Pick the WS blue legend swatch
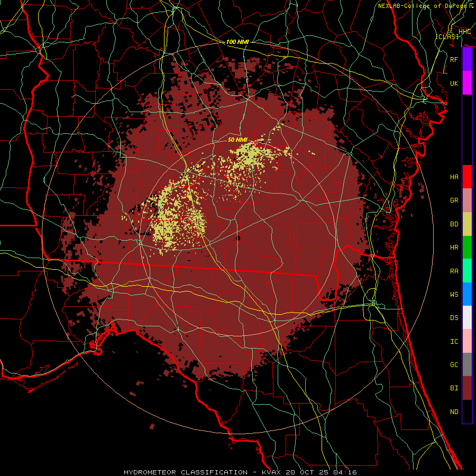The height and width of the screenshot is (476, 476). [x=467, y=294]
